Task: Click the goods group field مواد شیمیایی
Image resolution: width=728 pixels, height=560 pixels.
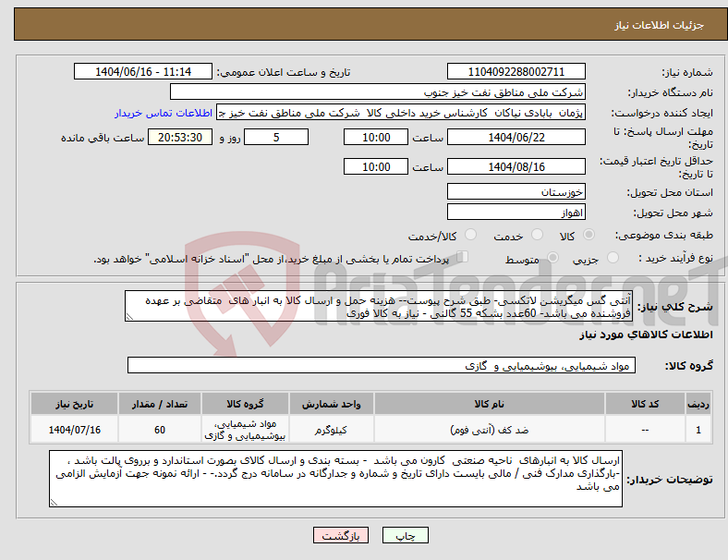Action: [382, 365]
